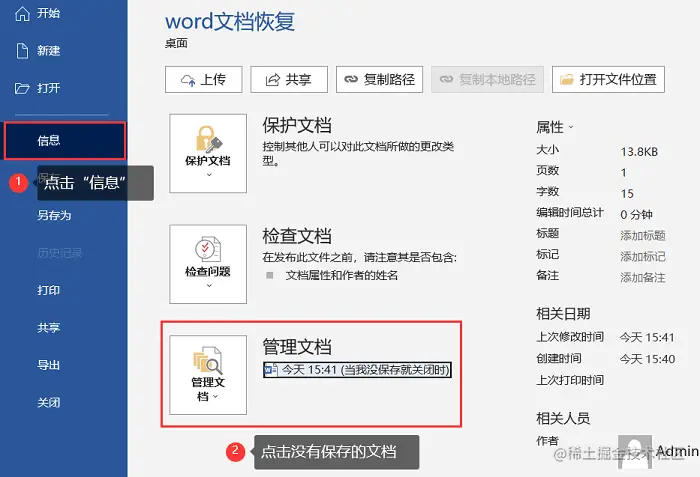700x477 pixels.
Task: Expand the 属性 properties dropdown
Action: 554,127
